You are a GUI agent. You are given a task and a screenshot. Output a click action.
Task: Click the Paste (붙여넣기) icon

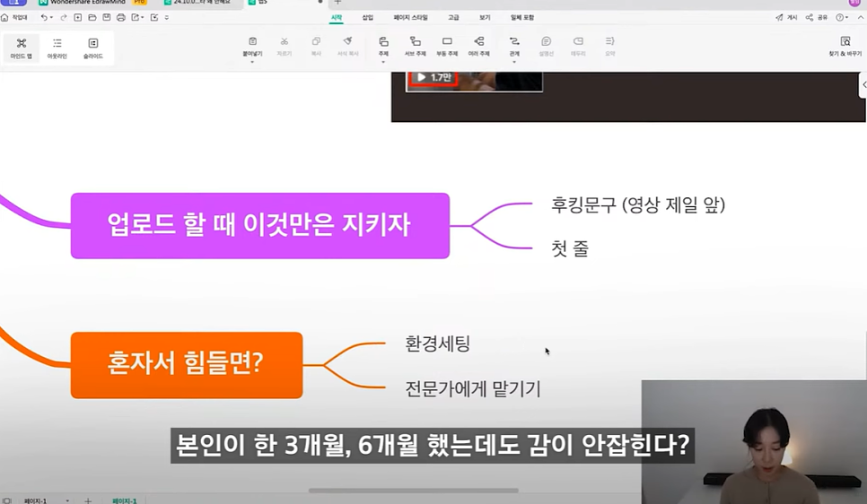[252, 41]
